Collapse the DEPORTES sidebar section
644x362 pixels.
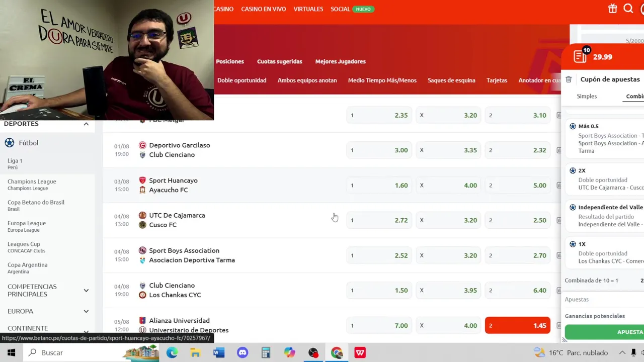(86, 124)
